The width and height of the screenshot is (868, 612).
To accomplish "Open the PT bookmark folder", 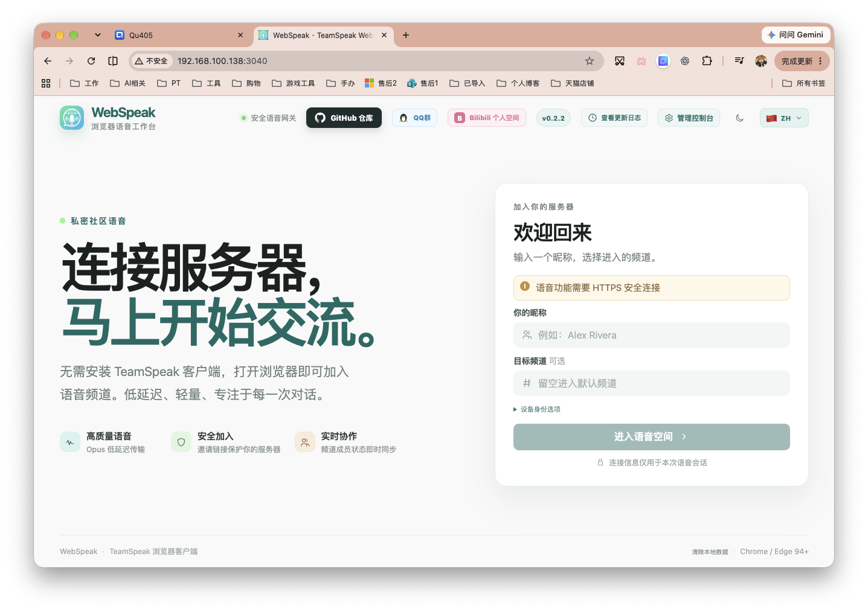I will (169, 83).
